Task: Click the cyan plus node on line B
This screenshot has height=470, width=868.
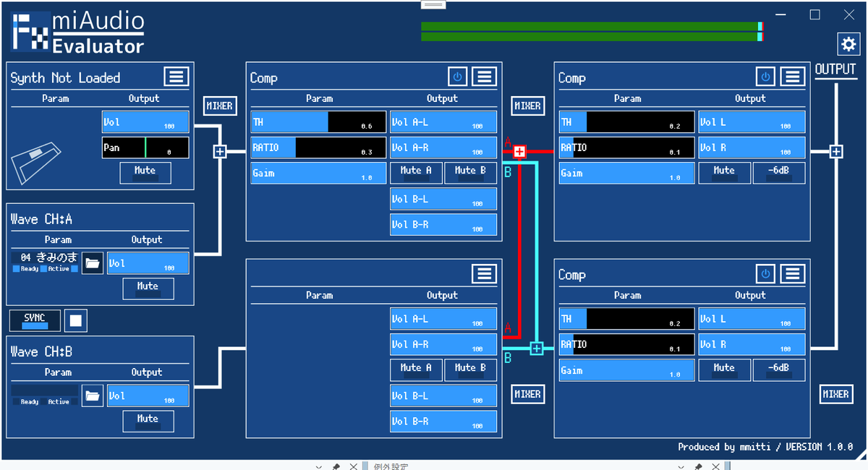Action: [x=536, y=349]
